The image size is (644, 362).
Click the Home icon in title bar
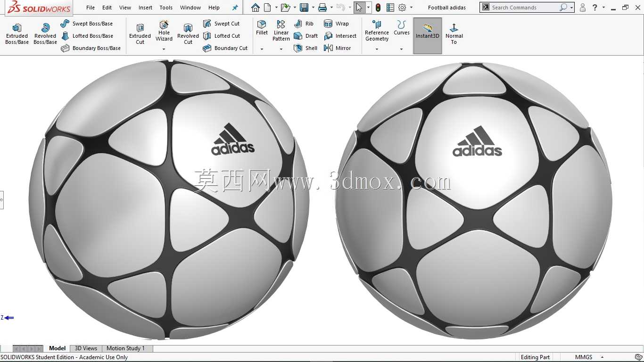click(x=255, y=8)
